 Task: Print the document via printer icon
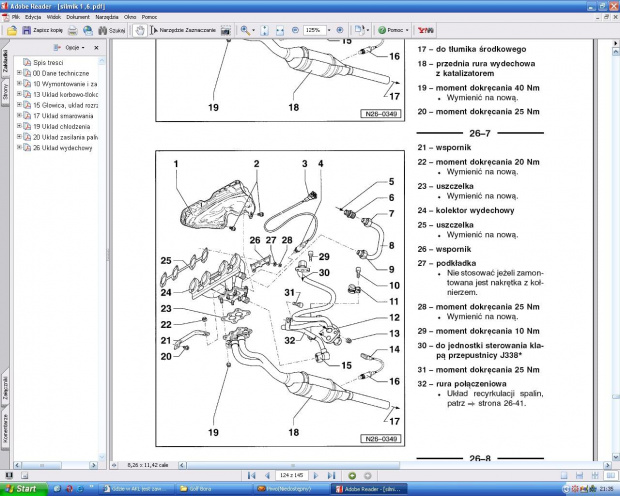[73, 30]
